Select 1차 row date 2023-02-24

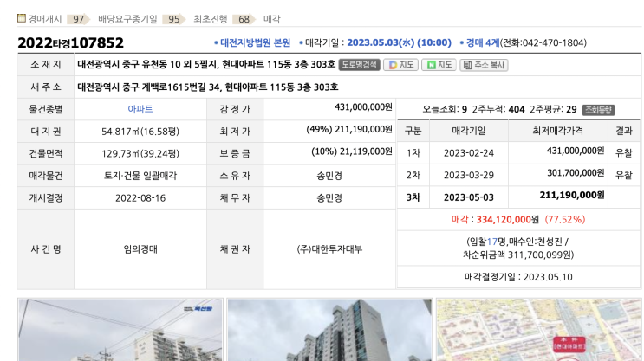click(x=469, y=153)
